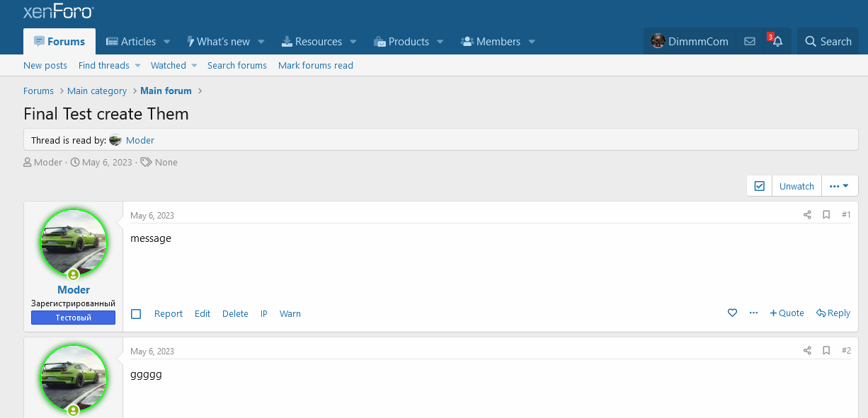Click Reply link on post #1
The width and height of the screenshot is (868, 418).
coord(833,313)
